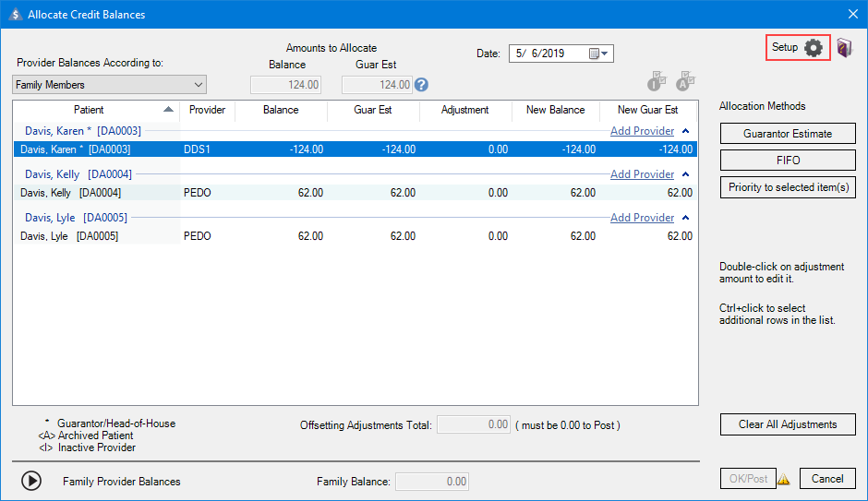The image size is (868, 501).
Task: Click the Clear All Adjustments button
Action: (787, 424)
